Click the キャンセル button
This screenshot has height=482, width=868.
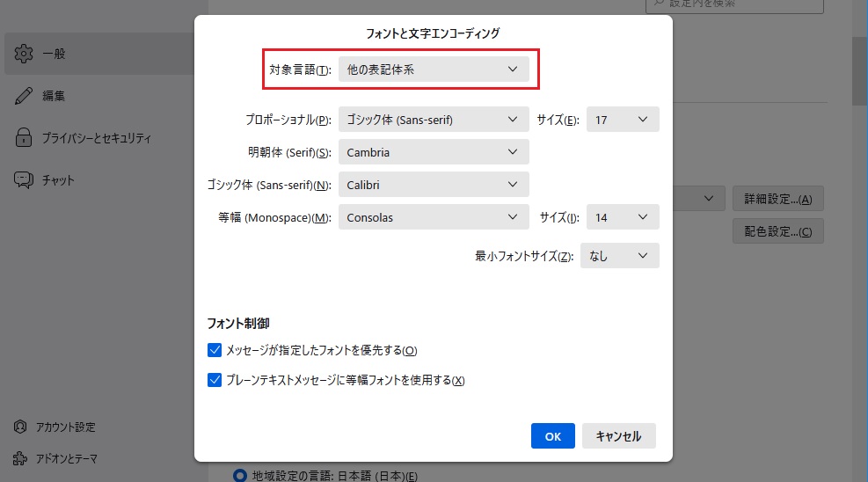point(618,435)
